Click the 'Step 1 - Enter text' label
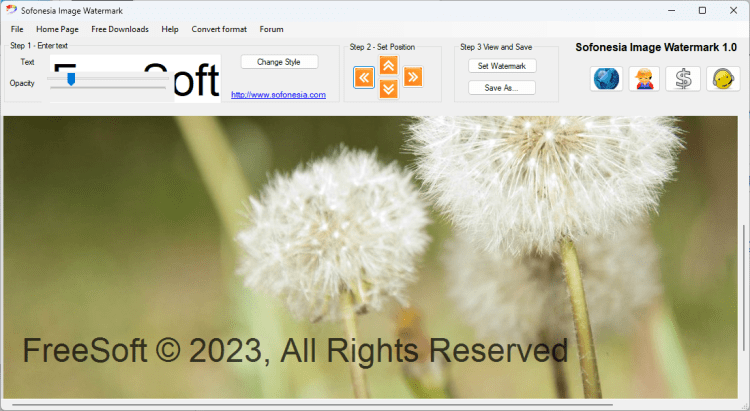 click(39, 45)
